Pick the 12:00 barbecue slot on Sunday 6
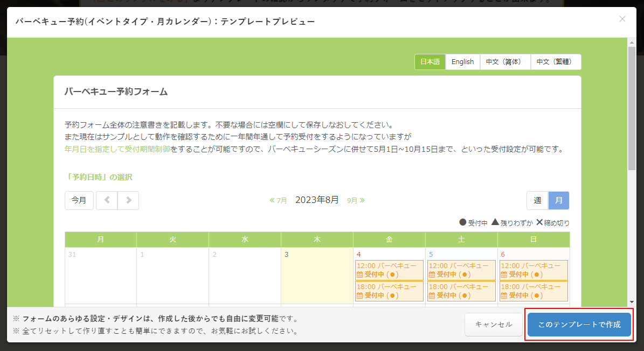The image size is (644, 351). pos(534,270)
